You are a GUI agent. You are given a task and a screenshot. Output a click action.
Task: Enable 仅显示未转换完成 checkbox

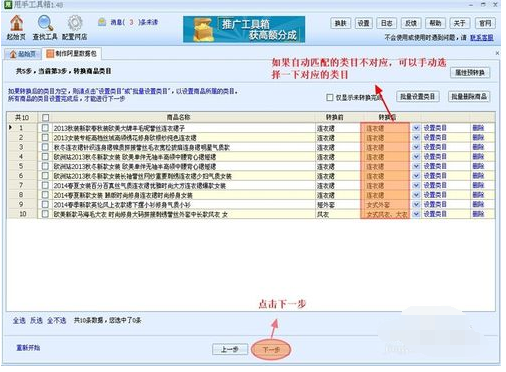330,97
